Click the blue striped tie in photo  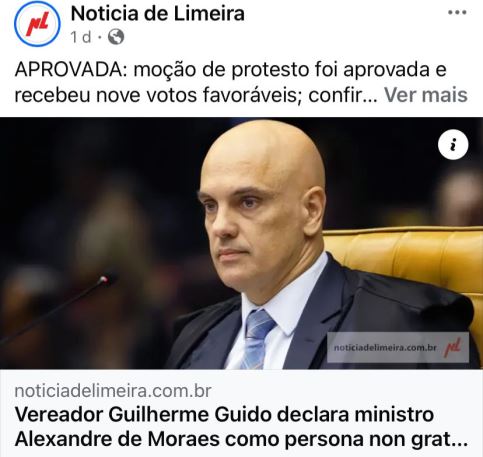tap(257, 338)
